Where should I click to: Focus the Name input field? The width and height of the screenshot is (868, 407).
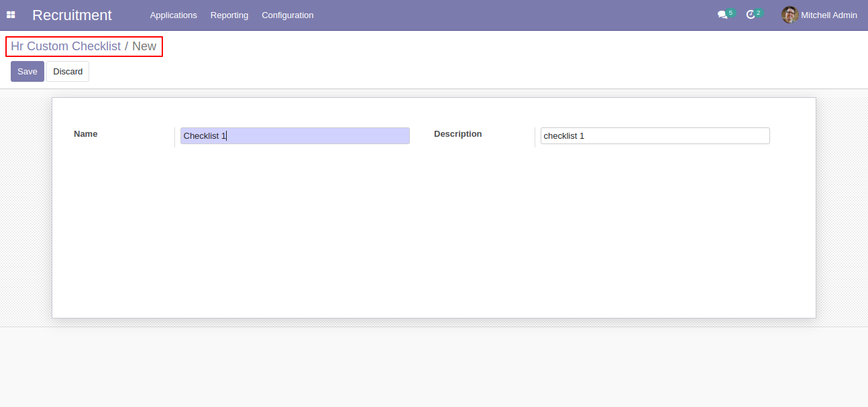point(295,135)
